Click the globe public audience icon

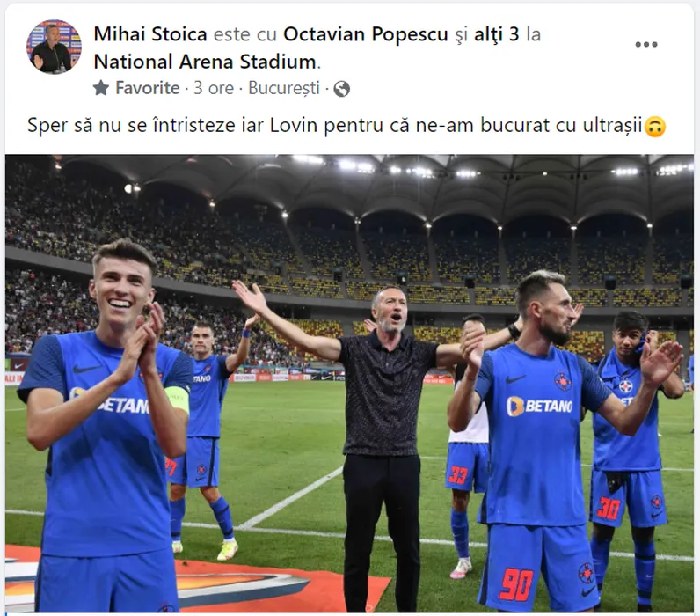[x=341, y=89]
